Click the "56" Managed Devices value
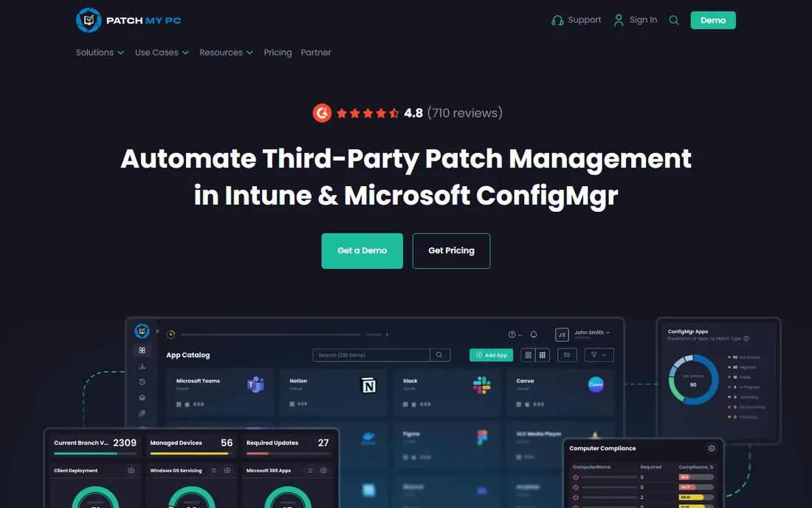This screenshot has height=508, width=812. coord(227,443)
